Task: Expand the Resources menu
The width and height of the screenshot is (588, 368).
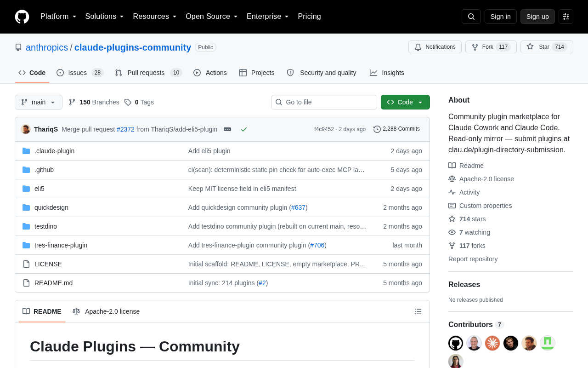Action: 155,17
